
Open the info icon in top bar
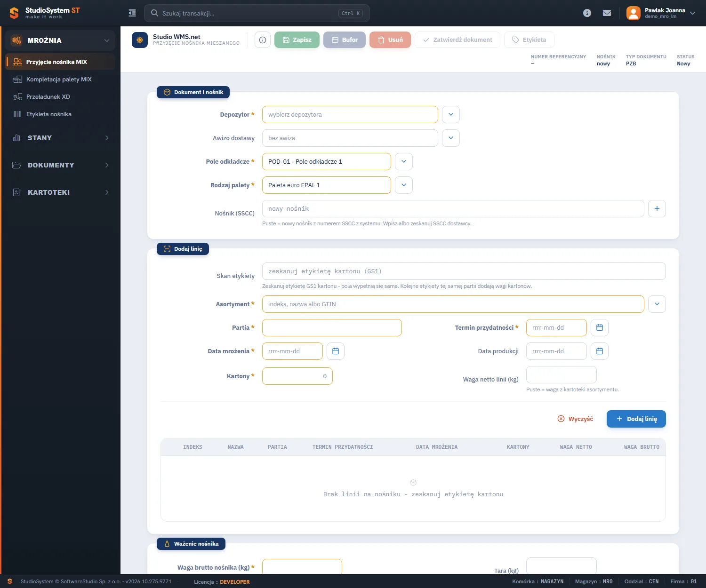pos(587,13)
